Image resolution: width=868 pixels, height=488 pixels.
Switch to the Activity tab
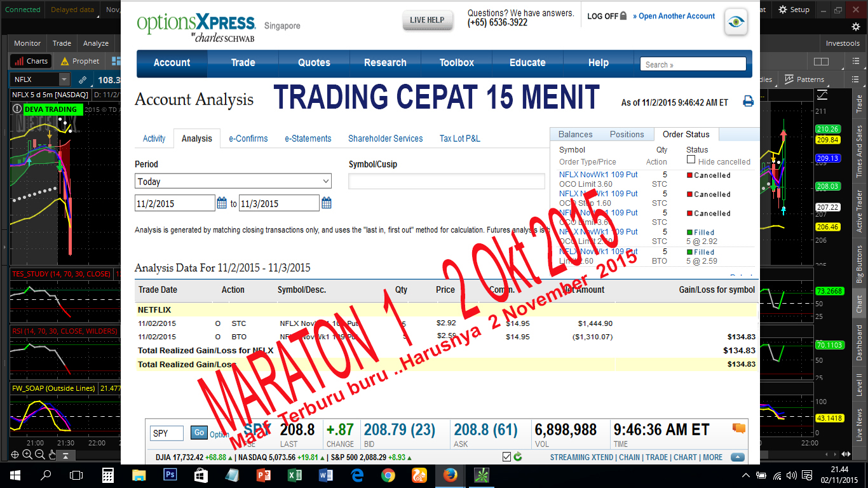(154, 139)
